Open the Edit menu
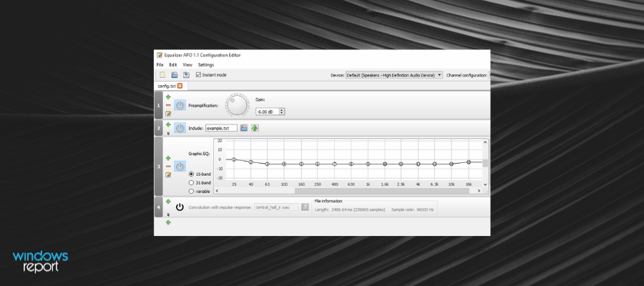 (x=173, y=65)
